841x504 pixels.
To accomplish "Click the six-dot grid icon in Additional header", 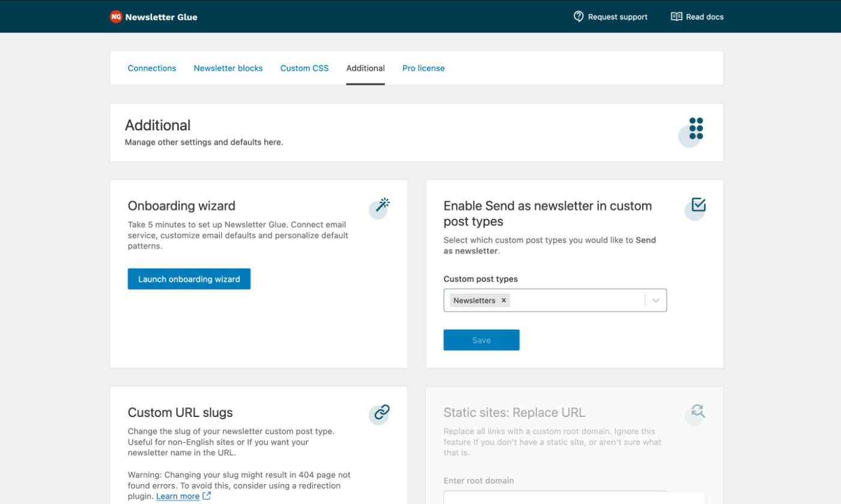I will click(x=696, y=128).
